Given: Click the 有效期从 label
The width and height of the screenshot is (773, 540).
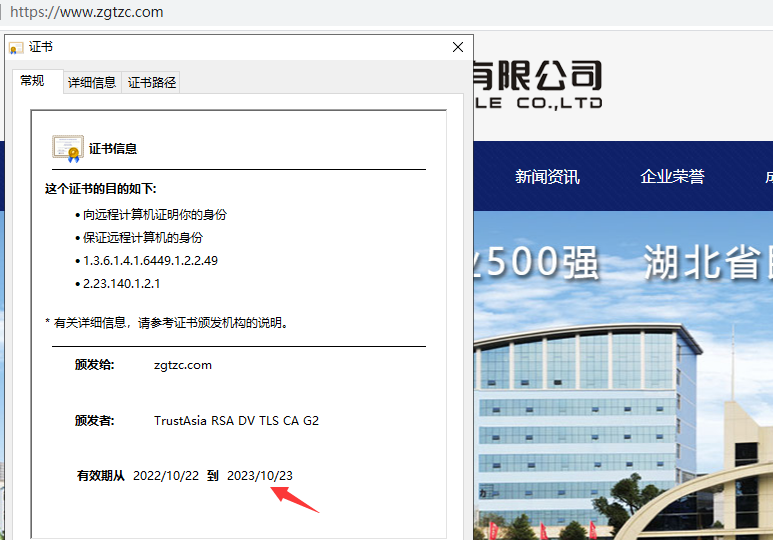Looking at the screenshot, I should 101,476.
